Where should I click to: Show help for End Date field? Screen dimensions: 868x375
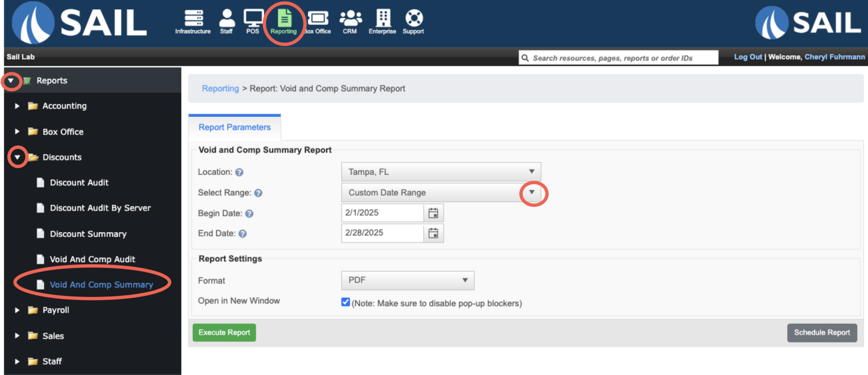pyautogui.click(x=242, y=234)
